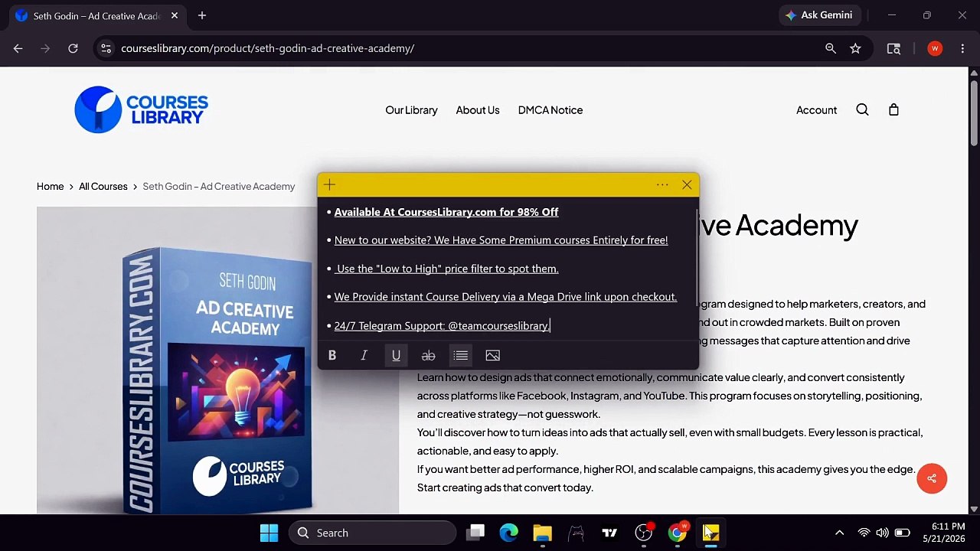Click the 'New to our website?' note line
The image size is (980, 551).
pos(501,240)
